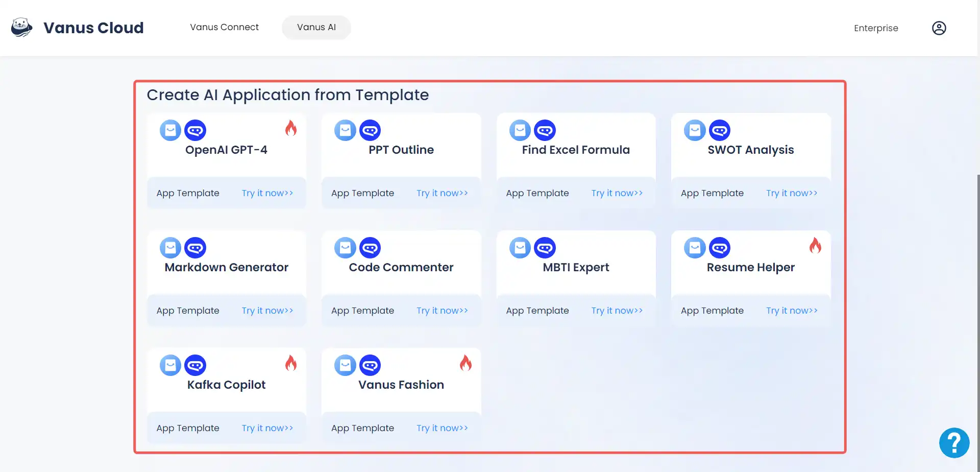The height and width of the screenshot is (472, 980).
Task: Try the PPT Outline template now
Action: [442, 193]
